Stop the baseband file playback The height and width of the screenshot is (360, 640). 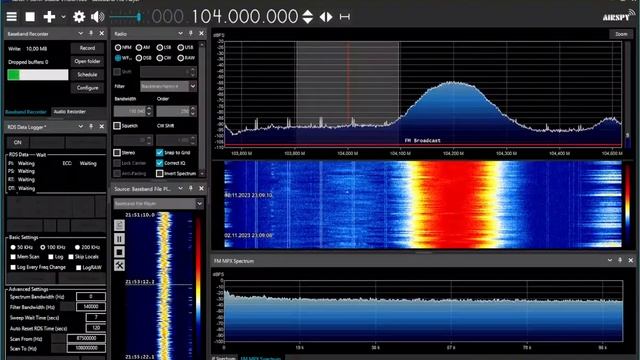coord(119,252)
